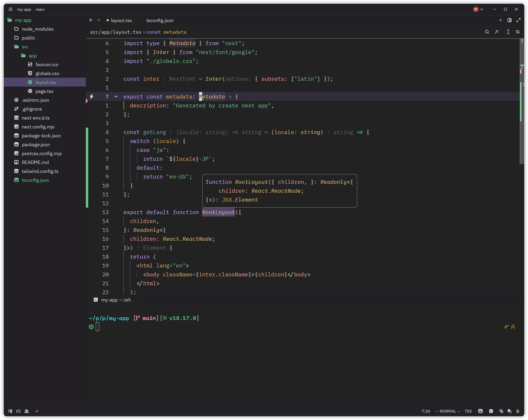Click the plus icon to create new item

click(501, 20)
